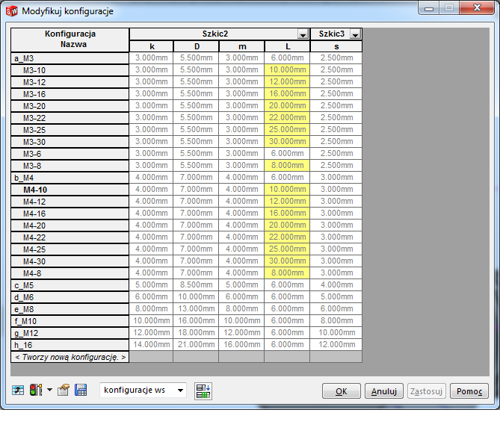This screenshot has width=500, height=448.
Task: Click the yellow 8.000mm L cell for M3-8
Action: pyautogui.click(x=287, y=165)
